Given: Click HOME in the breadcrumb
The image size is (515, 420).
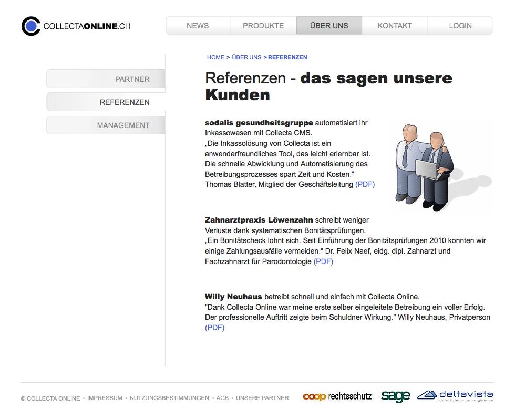Looking at the screenshot, I should [x=215, y=57].
